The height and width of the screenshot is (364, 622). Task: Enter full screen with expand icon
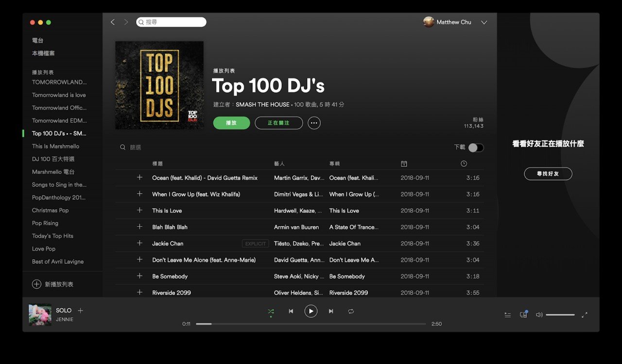(585, 315)
